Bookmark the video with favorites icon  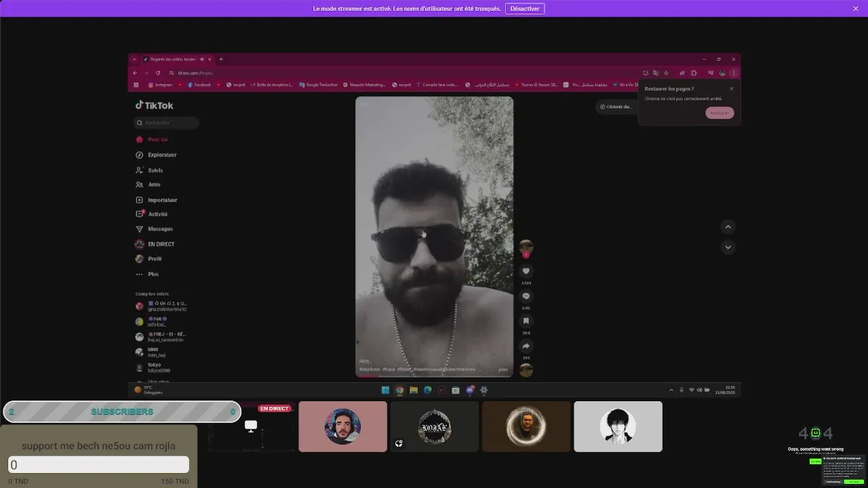coord(526,321)
